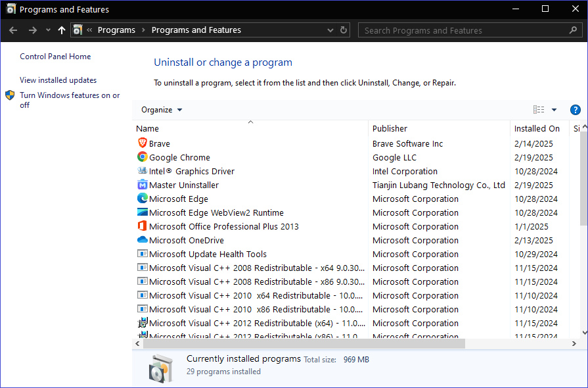Go forward with the forward arrow
Viewport: 588px width, 388px height.
pyautogui.click(x=33, y=30)
